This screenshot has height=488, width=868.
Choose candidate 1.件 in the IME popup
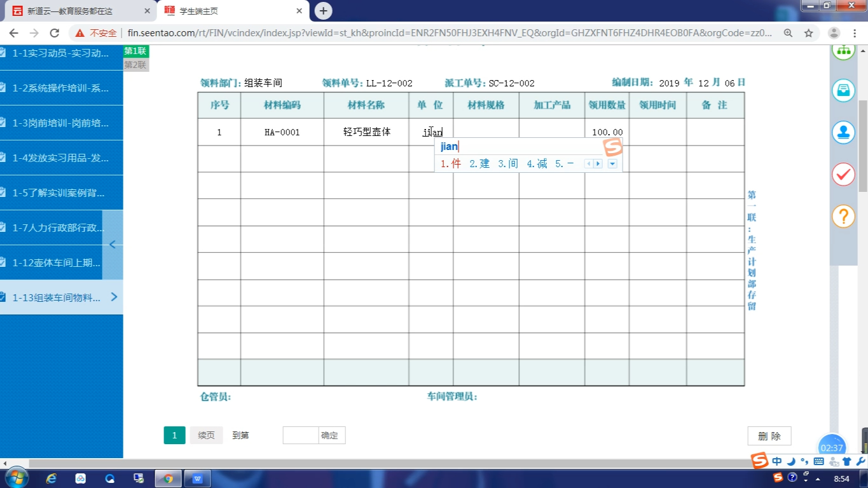(x=450, y=164)
